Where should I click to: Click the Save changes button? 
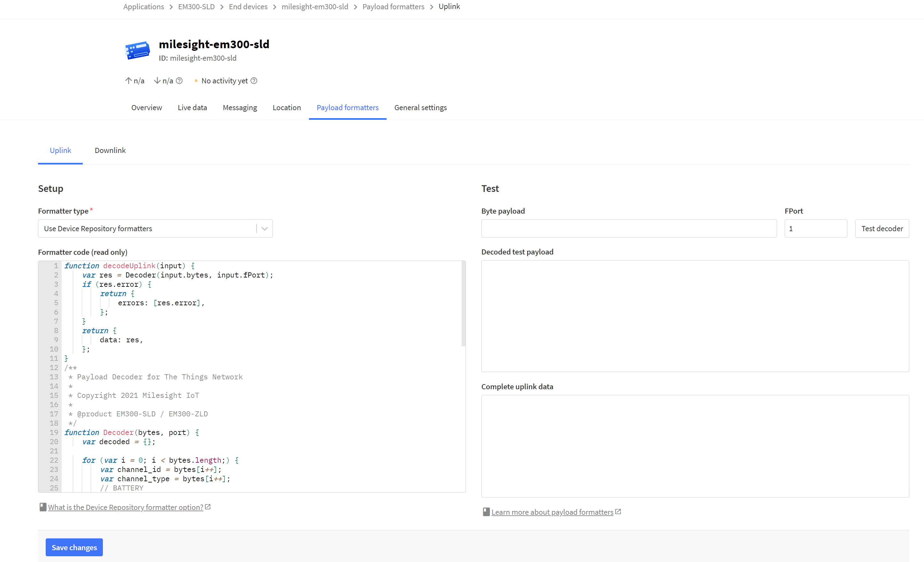[74, 547]
